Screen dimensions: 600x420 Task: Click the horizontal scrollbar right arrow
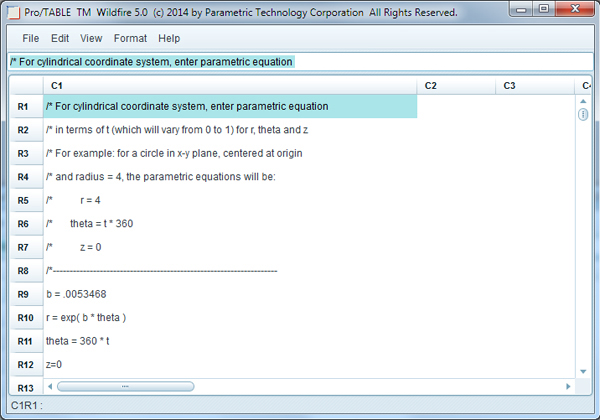(568, 385)
